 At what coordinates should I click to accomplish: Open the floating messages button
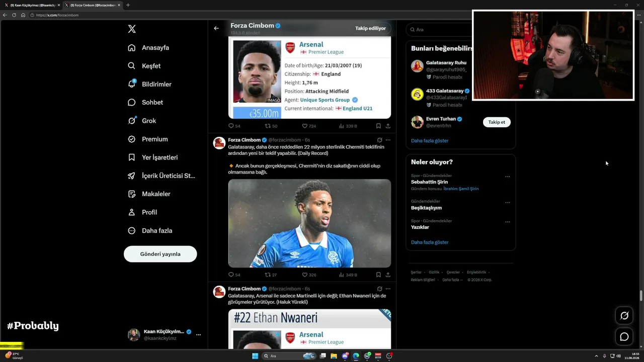point(624,337)
